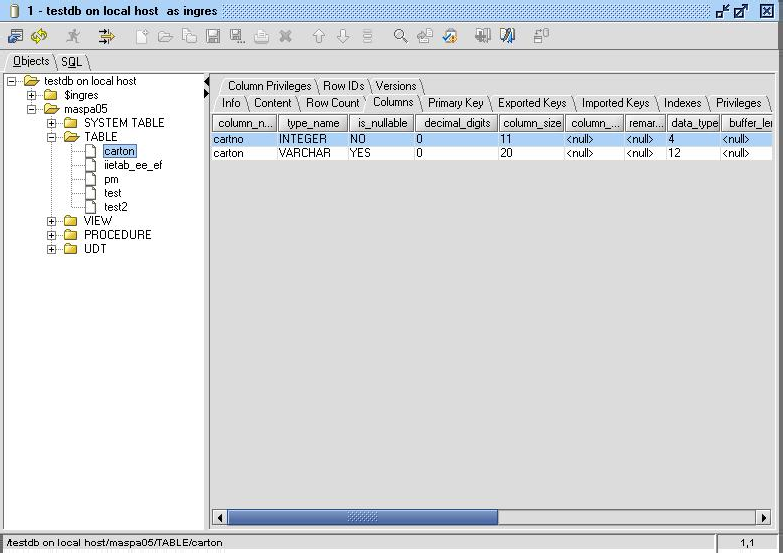
Task: Click the is_nullable column header
Action: click(382, 123)
